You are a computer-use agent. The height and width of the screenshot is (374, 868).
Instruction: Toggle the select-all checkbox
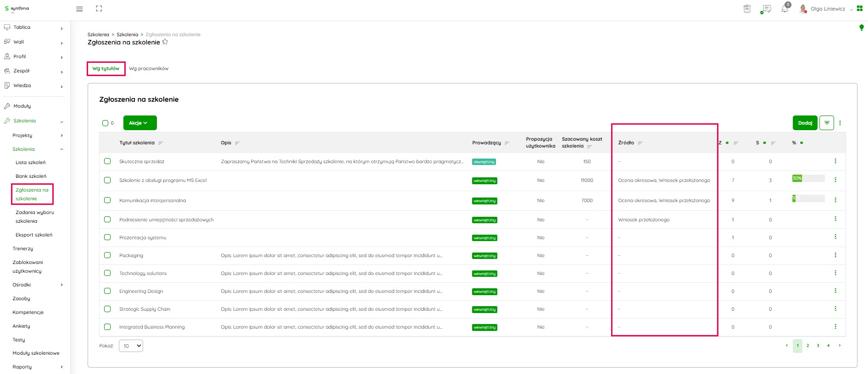click(105, 123)
